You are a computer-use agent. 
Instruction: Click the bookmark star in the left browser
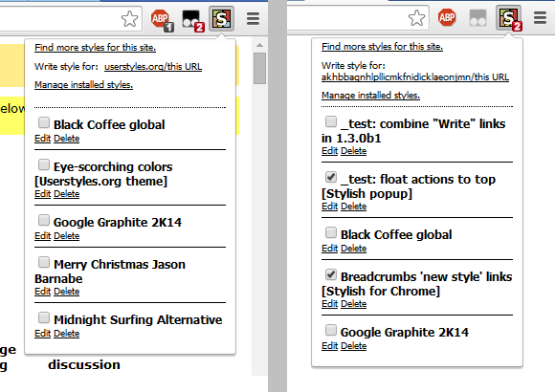point(129,19)
